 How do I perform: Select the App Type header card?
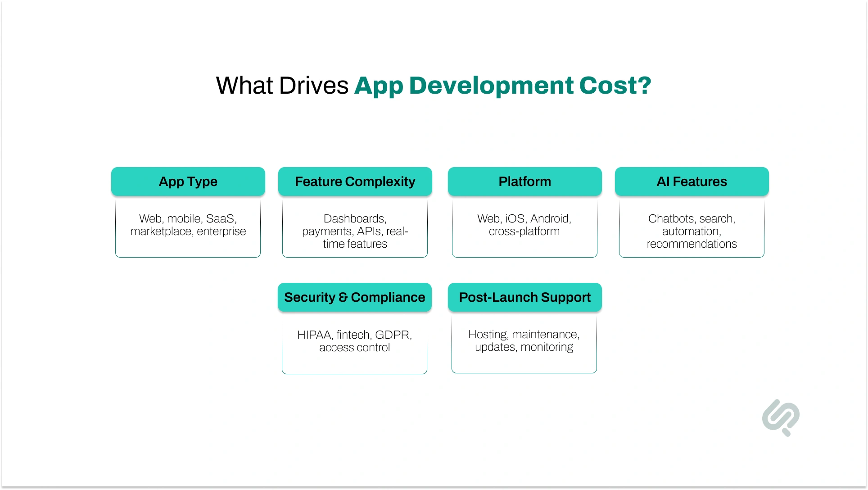coord(188,181)
